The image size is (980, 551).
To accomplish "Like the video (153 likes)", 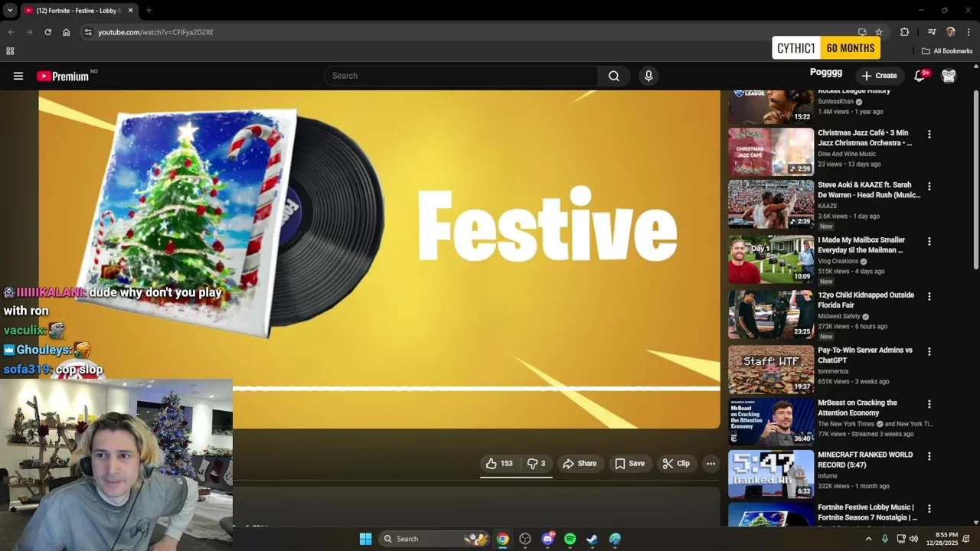I will (x=499, y=464).
